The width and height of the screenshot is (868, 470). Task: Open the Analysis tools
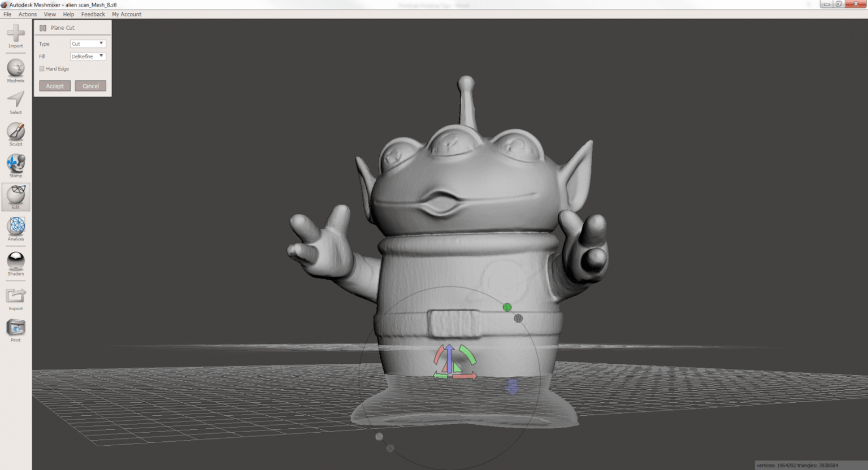click(x=16, y=229)
